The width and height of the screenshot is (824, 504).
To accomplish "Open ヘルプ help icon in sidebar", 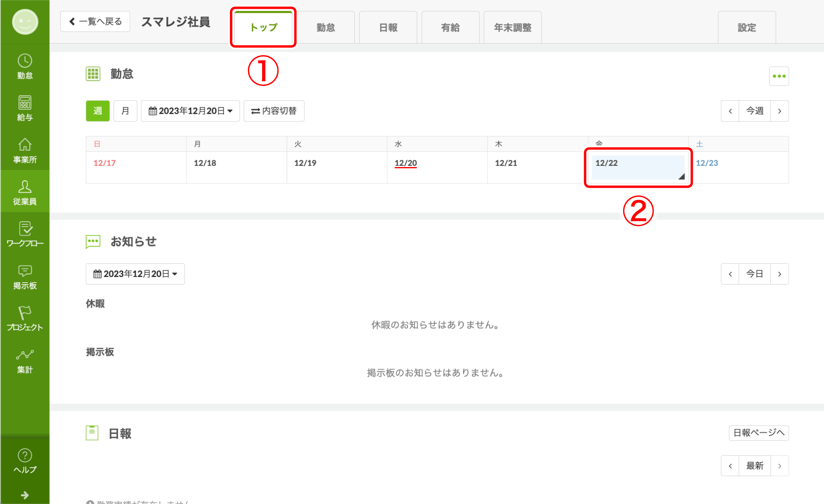I will 25,461.
